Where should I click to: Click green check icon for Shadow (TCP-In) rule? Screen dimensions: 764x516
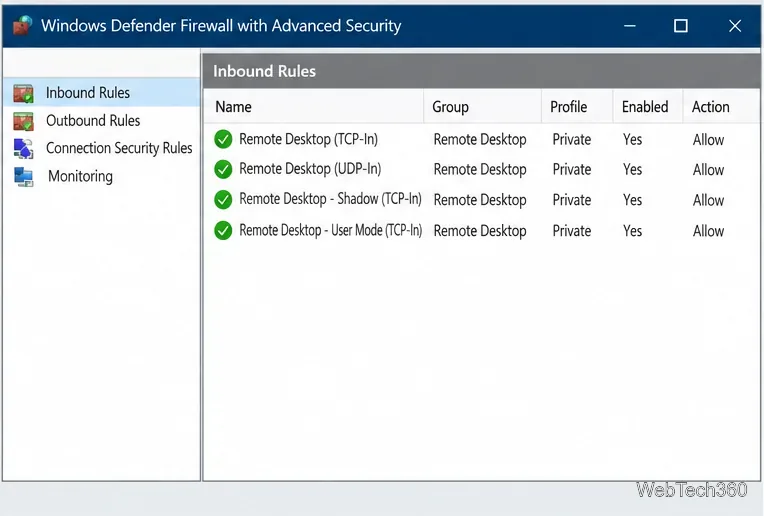tap(223, 199)
